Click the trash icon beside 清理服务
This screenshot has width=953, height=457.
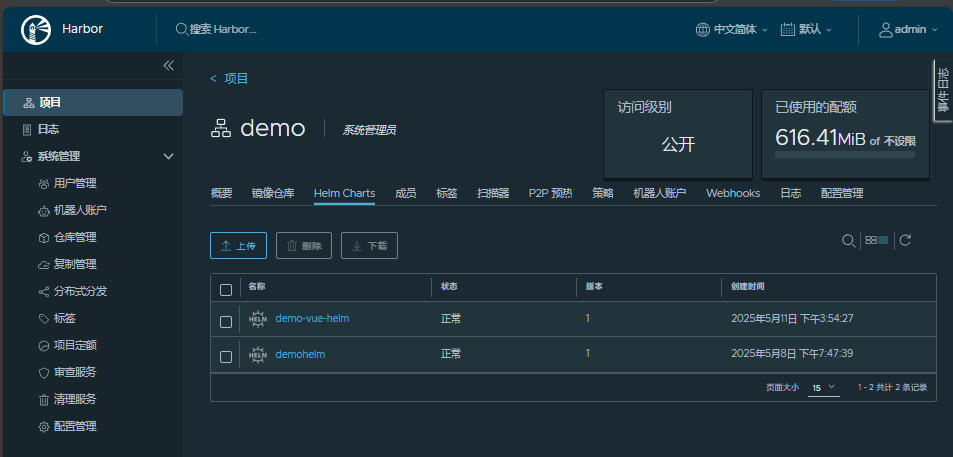point(44,400)
